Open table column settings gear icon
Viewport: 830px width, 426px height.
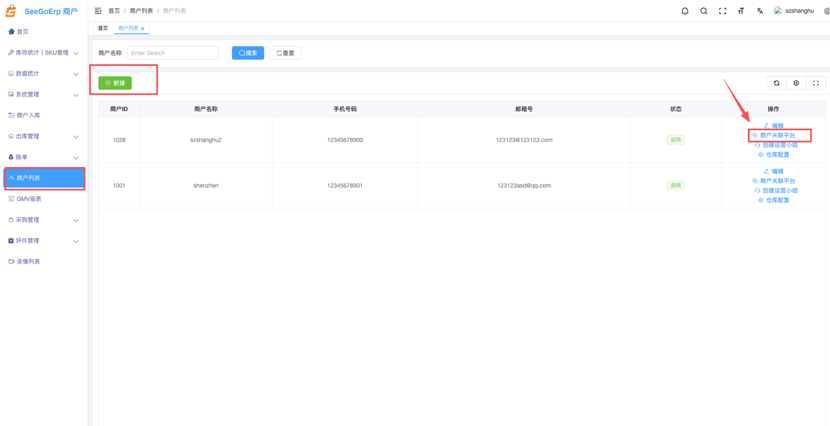tap(796, 83)
